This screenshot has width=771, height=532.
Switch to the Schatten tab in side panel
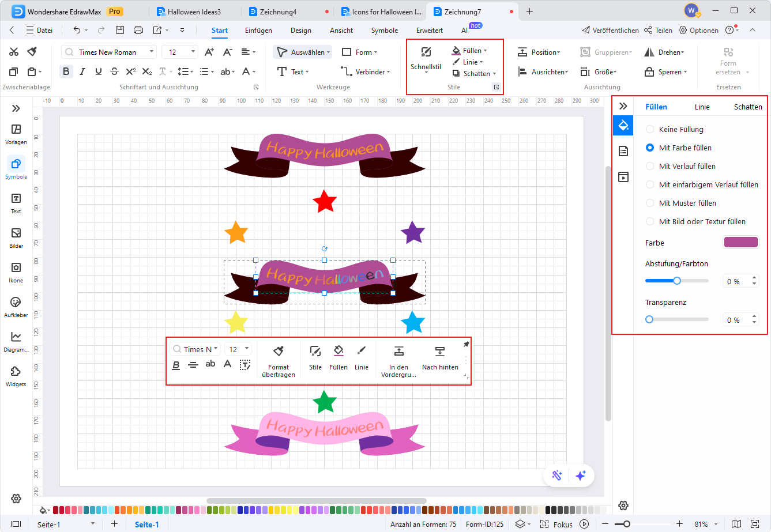click(747, 107)
